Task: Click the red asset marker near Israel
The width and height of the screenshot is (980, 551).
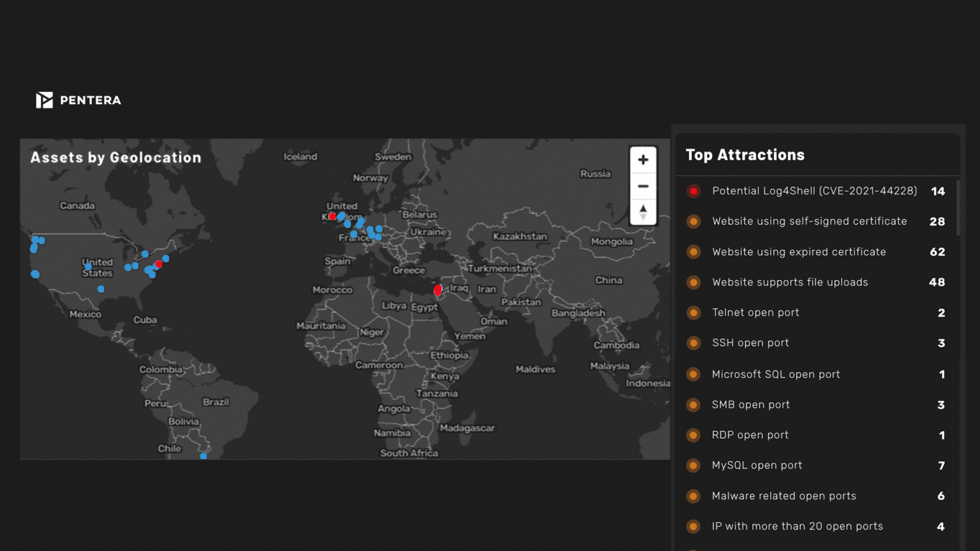Action: [x=438, y=290]
